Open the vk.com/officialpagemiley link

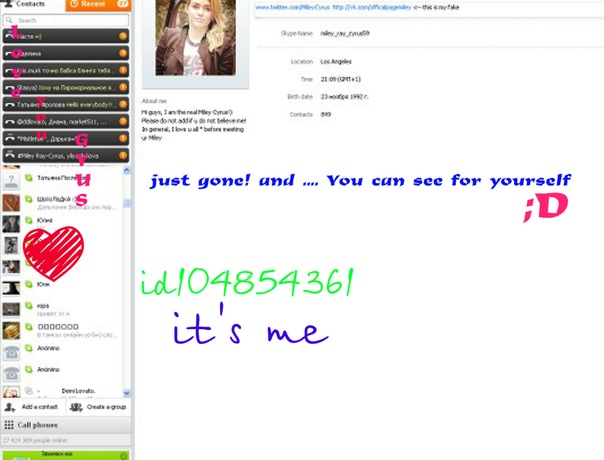[372, 7]
